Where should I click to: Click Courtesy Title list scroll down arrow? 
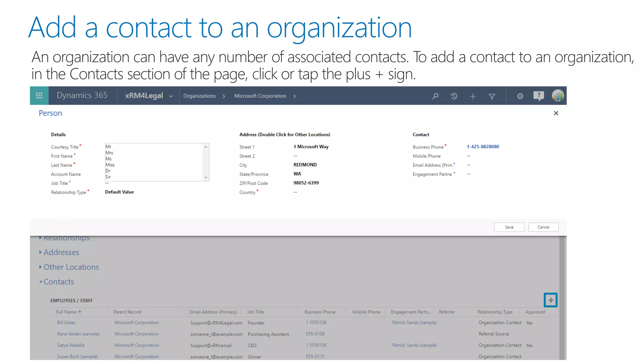coord(206,178)
